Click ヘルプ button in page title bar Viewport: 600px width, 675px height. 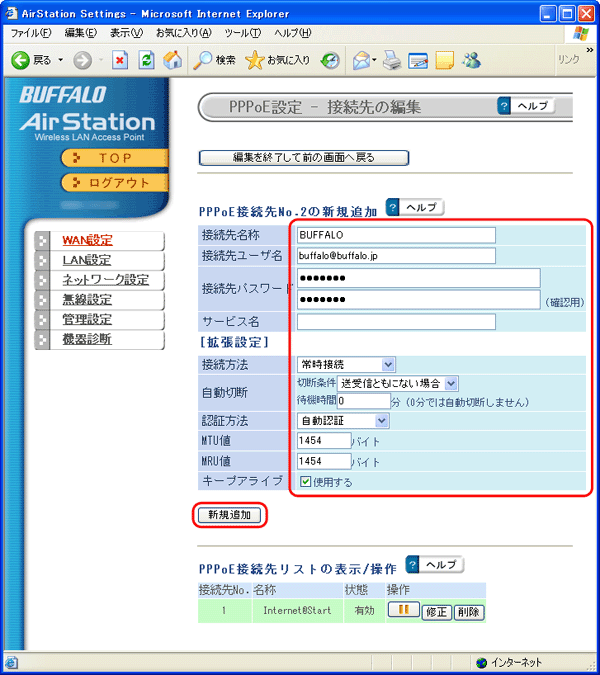coord(526,106)
